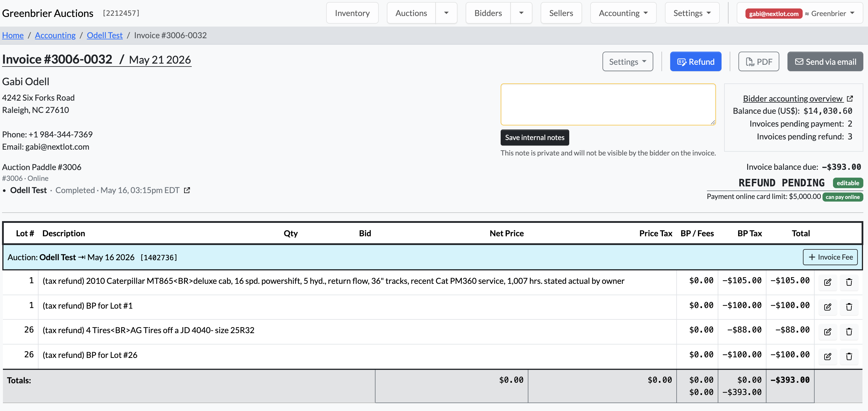Delete the BP for Lot #1 line
This screenshot has height=411, width=868.
point(849,307)
